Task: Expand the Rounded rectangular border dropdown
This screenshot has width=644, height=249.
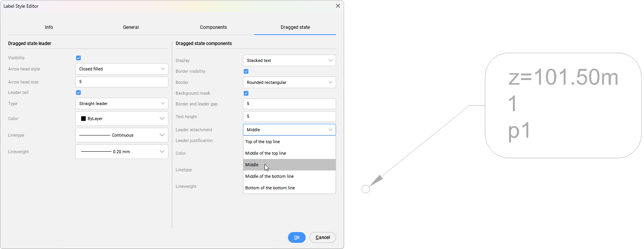Action: pyautogui.click(x=289, y=82)
